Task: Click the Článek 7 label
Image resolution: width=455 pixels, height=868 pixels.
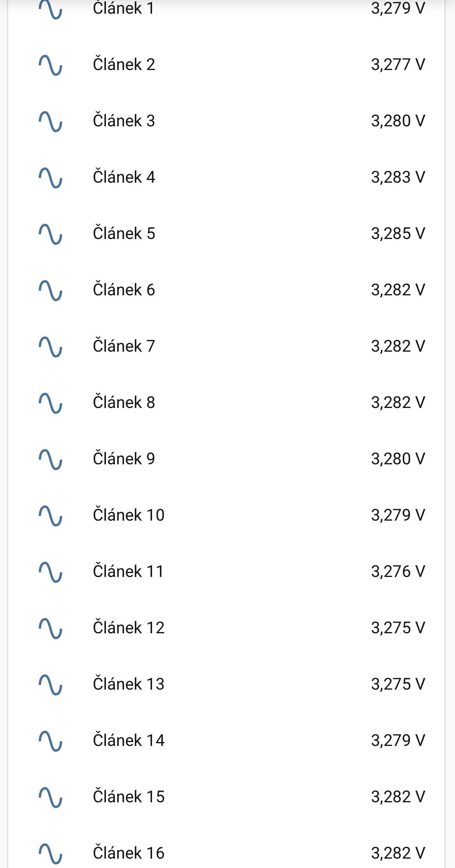Action: [x=124, y=346]
